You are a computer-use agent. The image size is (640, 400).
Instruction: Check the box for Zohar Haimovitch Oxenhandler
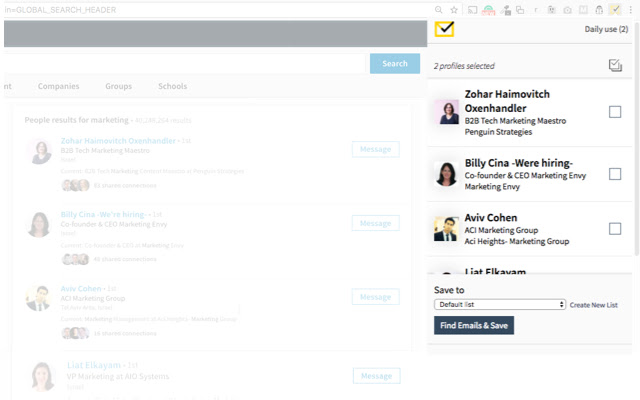pos(615,112)
